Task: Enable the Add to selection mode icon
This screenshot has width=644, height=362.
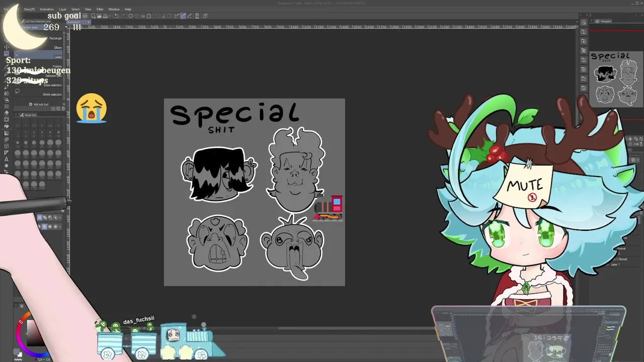Action: pyautogui.click(x=45, y=217)
